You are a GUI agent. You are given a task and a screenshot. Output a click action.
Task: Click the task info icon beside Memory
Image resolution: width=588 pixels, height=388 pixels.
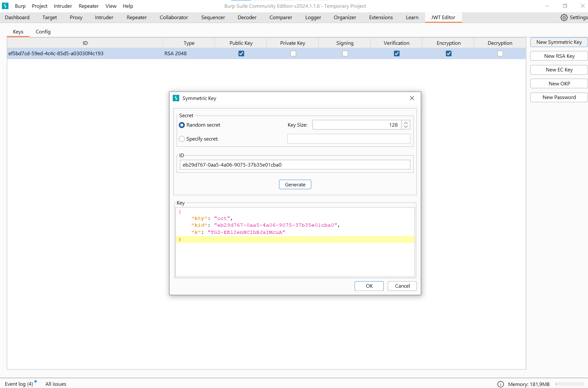tap(501, 384)
